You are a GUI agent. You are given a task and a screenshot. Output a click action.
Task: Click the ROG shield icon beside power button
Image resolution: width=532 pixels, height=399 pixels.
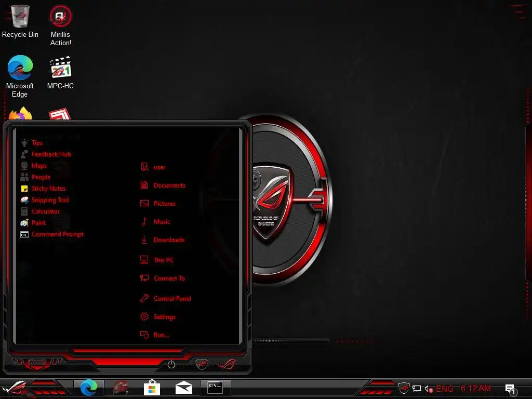pyautogui.click(x=202, y=364)
